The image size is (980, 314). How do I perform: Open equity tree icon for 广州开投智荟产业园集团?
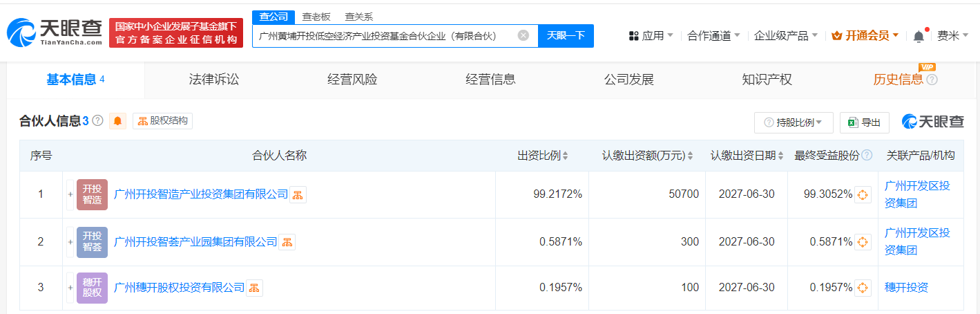tap(287, 242)
